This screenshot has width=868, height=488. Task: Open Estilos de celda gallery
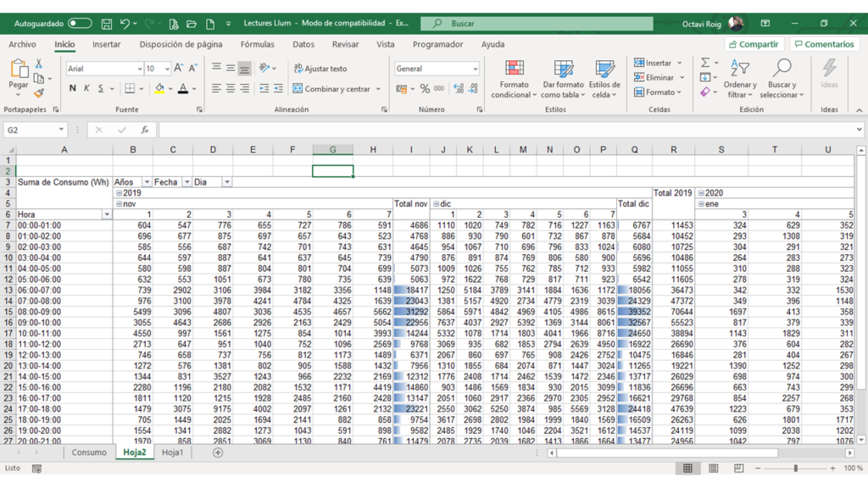click(x=604, y=79)
